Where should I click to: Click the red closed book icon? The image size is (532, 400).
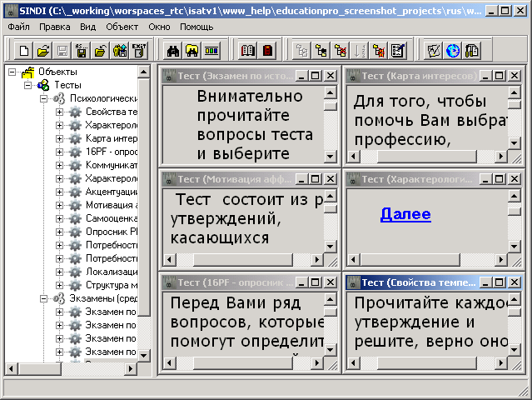pyautogui.click(x=267, y=51)
